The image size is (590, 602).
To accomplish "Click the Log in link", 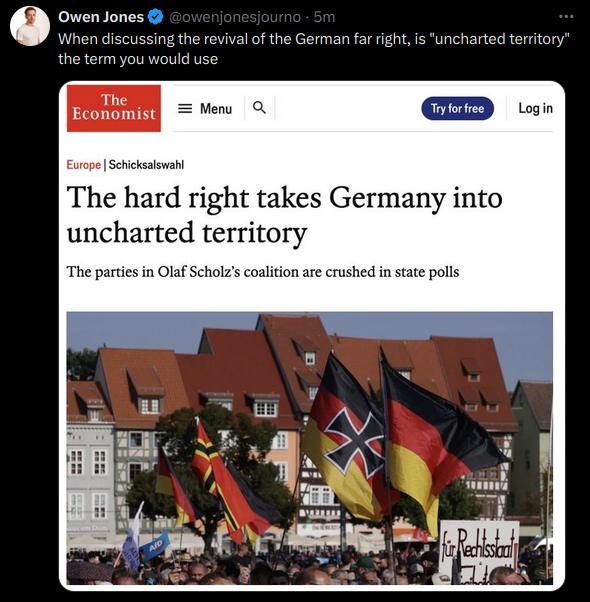I will click(535, 108).
